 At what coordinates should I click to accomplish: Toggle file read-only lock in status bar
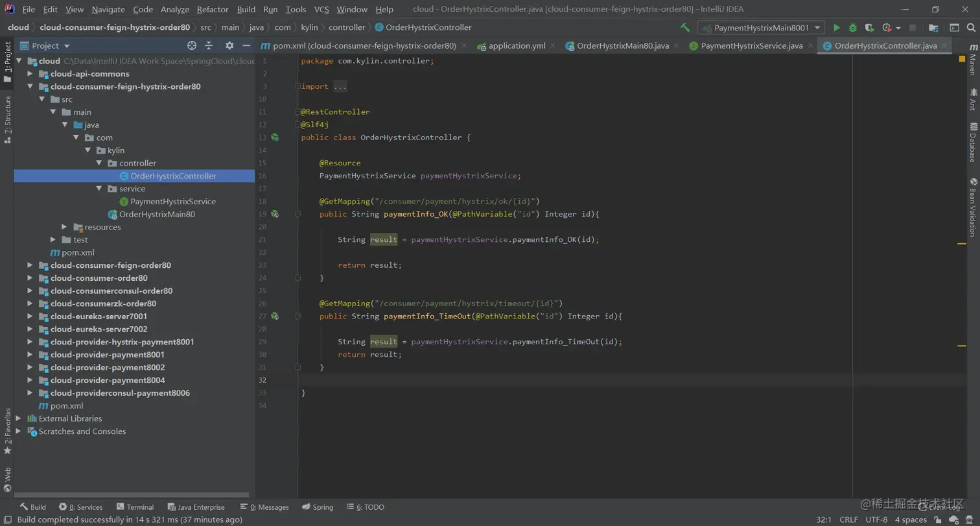pos(938,520)
